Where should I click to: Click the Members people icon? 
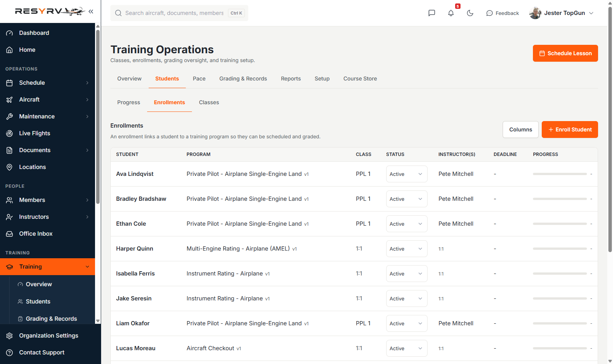coord(10,200)
